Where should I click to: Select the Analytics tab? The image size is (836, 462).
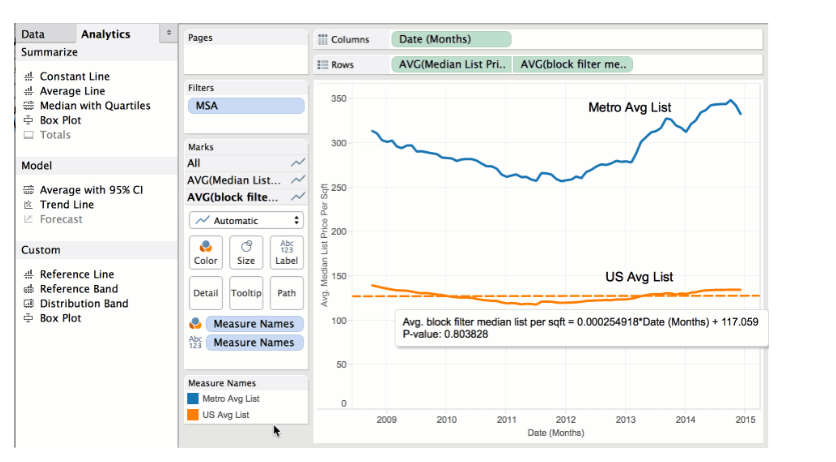tap(106, 34)
